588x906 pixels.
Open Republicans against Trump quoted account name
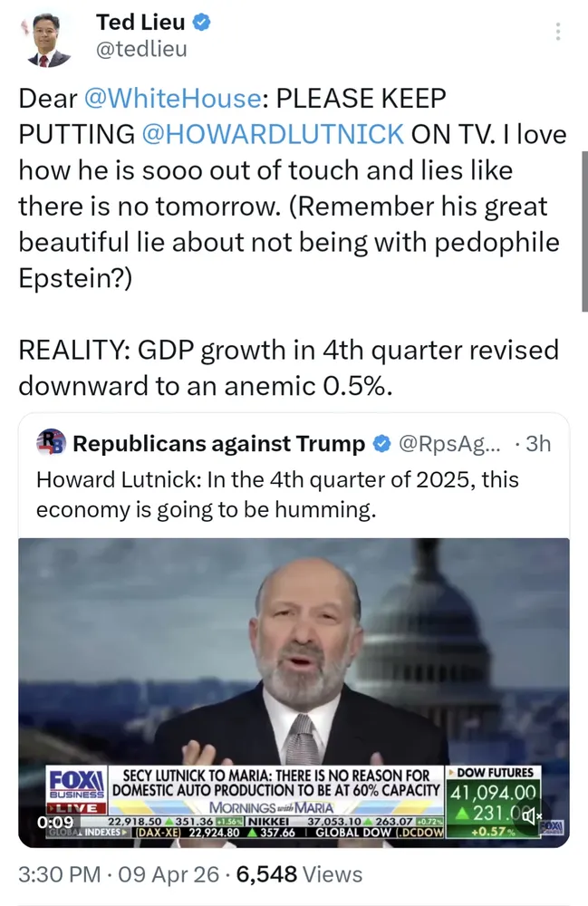tap(218, 444)
